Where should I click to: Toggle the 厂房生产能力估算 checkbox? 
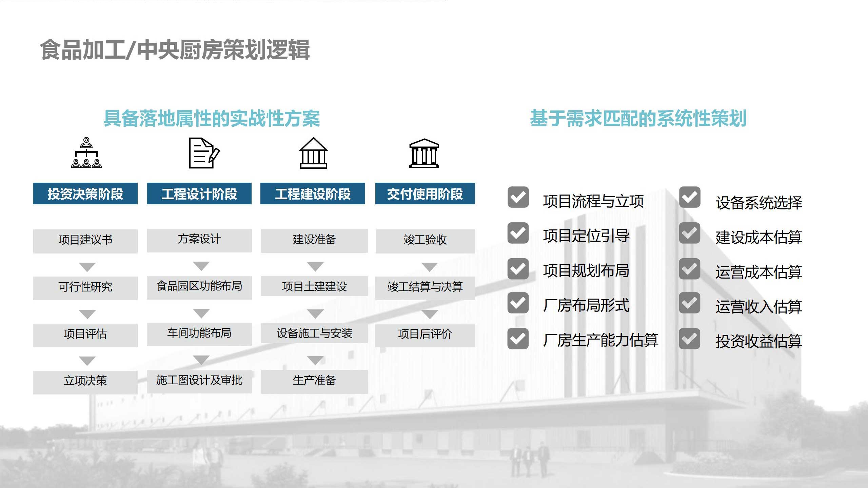(x=518, y=339)
